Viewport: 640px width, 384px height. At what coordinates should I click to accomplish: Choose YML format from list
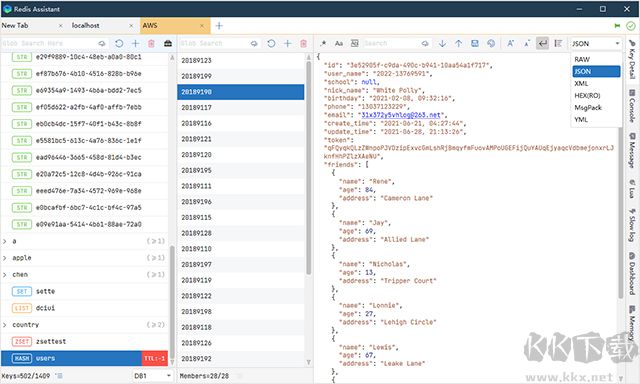596,120
